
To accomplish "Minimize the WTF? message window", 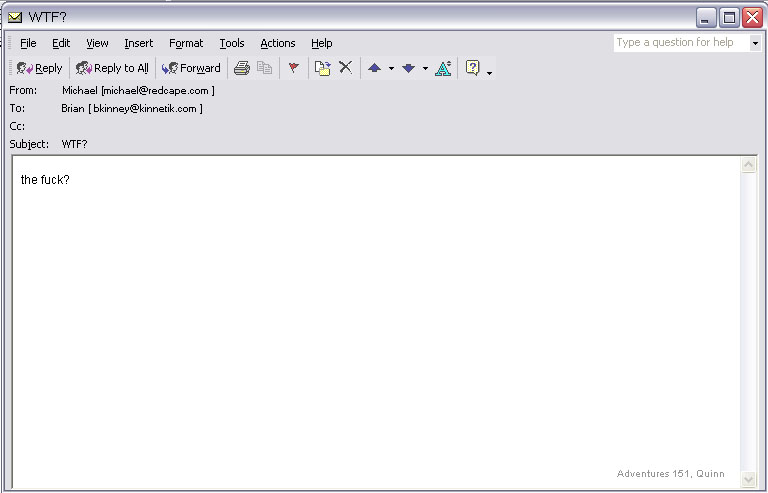I will [706, 18].
